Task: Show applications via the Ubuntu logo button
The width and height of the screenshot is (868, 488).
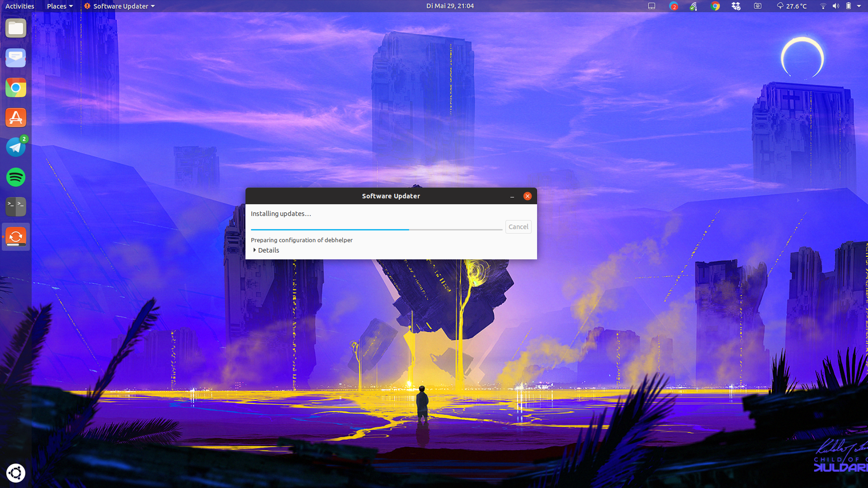Action: pyautogui.click(x=16, y=473)
